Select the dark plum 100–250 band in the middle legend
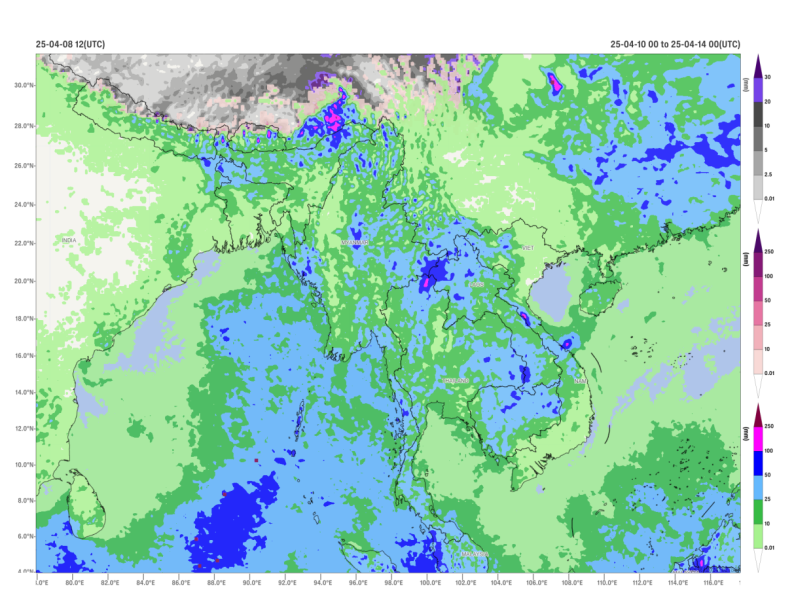 coord(758,265)
